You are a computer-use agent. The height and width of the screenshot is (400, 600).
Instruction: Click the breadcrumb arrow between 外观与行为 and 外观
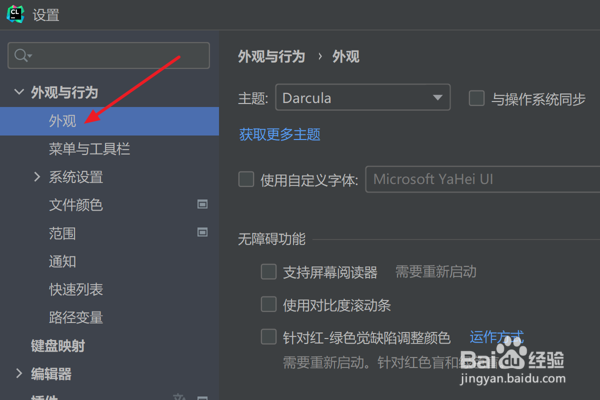click(x=320, y=57)
